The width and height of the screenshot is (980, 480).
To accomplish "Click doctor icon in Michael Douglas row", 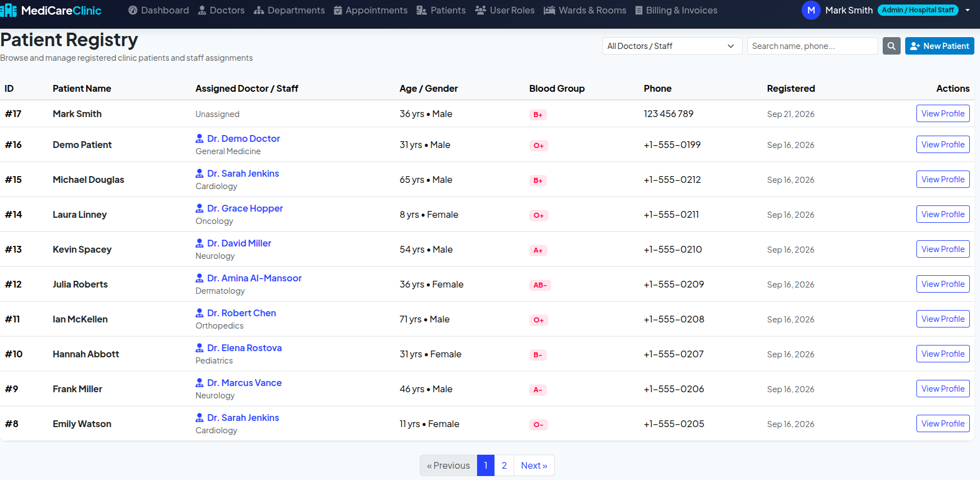I will 200,173.
